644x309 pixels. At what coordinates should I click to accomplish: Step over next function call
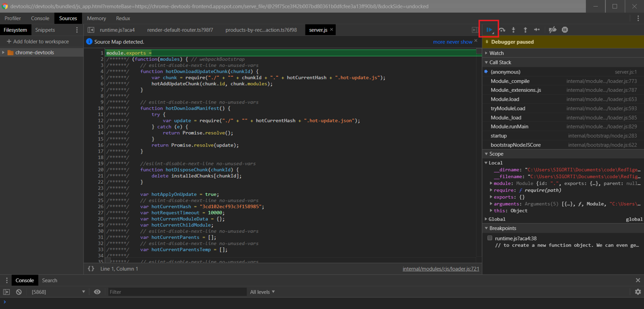pyautogui.click(x=502, y=30)
